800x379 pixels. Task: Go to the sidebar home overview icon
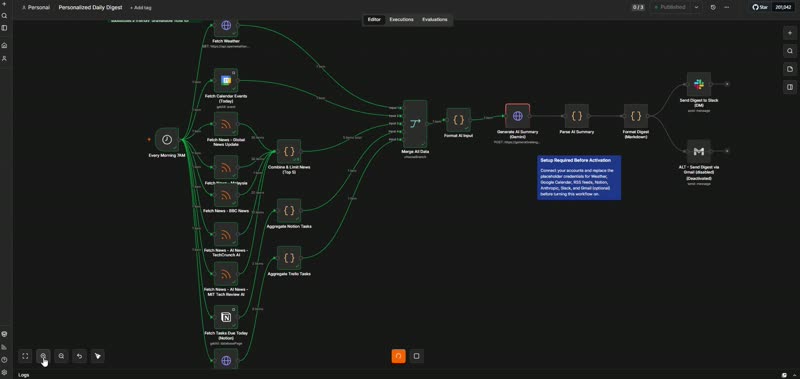coord(4,45)
